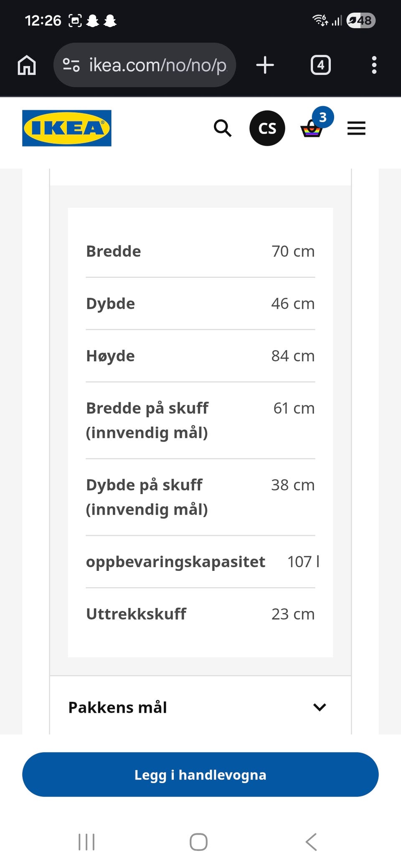Expand the Pakkens mål section
This screenshot has width=401, height=868.
pos(200,707)
